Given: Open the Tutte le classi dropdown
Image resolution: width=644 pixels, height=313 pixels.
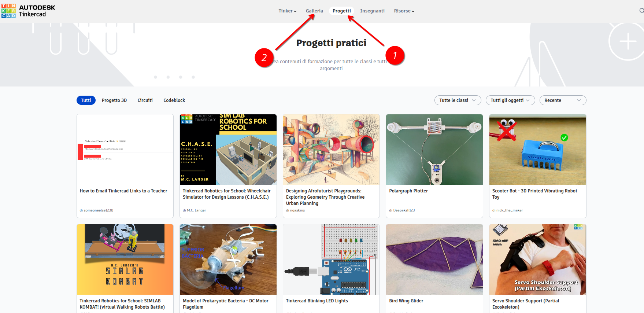Looking at the screenshot, I should 458,100.
